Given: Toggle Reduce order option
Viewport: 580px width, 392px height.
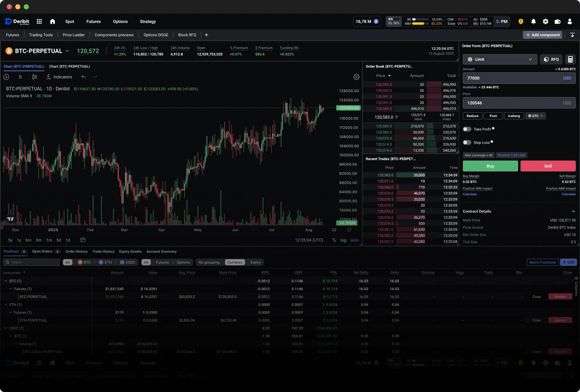Looking at the screenshot, I should [x=472, y=116].
